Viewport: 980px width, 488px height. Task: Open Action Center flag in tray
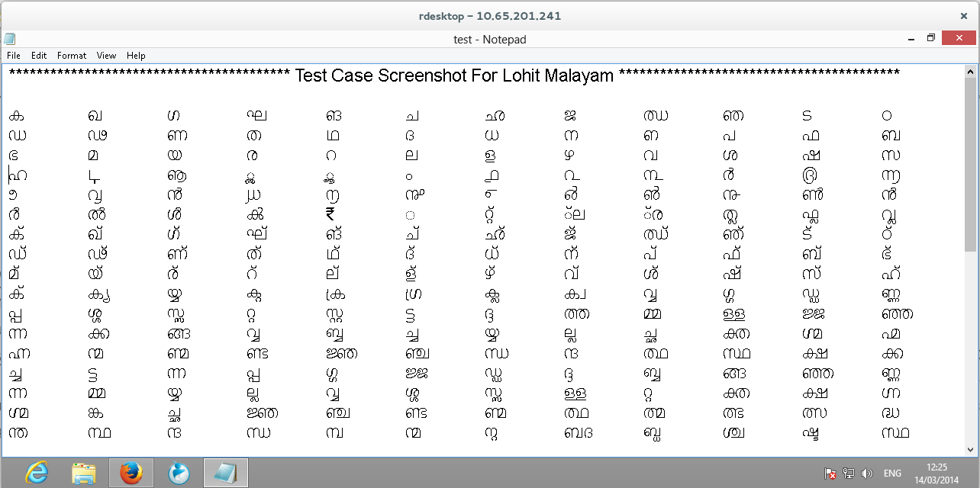pos(830,474)
